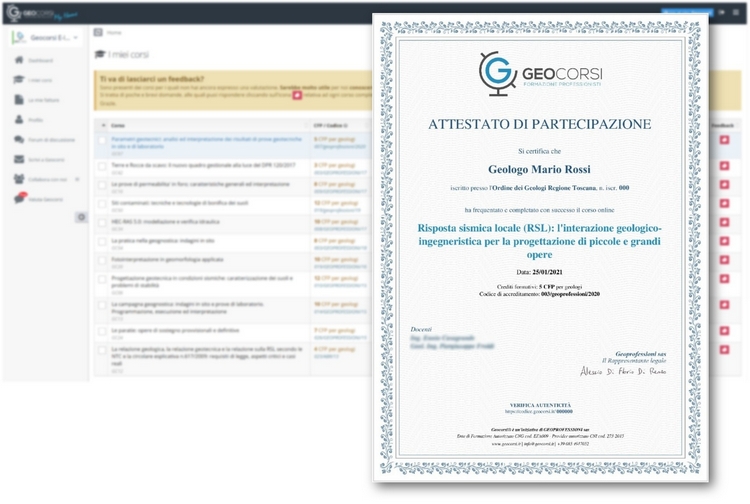Viewport: 750px width, 504px height.
Task: Leave feedback for Parametri geotecnici course row
Action: coord(724,140)
